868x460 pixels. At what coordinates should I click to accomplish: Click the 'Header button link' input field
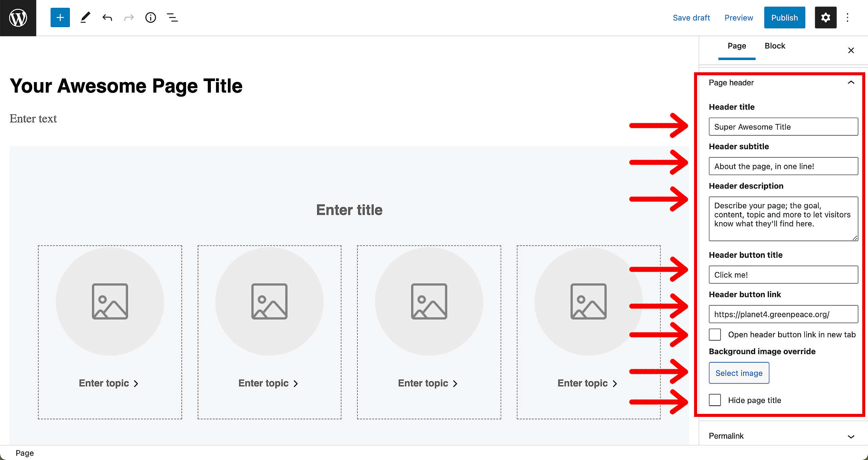coord(783,314)
